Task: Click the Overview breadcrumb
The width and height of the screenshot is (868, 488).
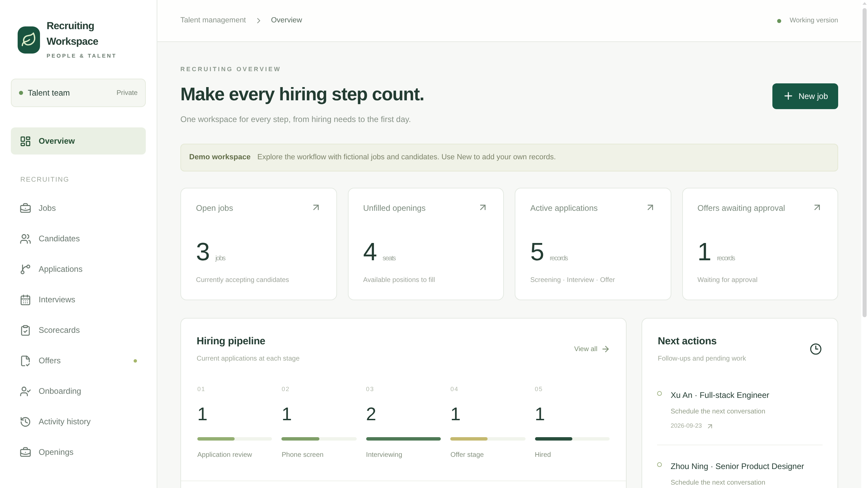Action: click(x=287, y=20)
